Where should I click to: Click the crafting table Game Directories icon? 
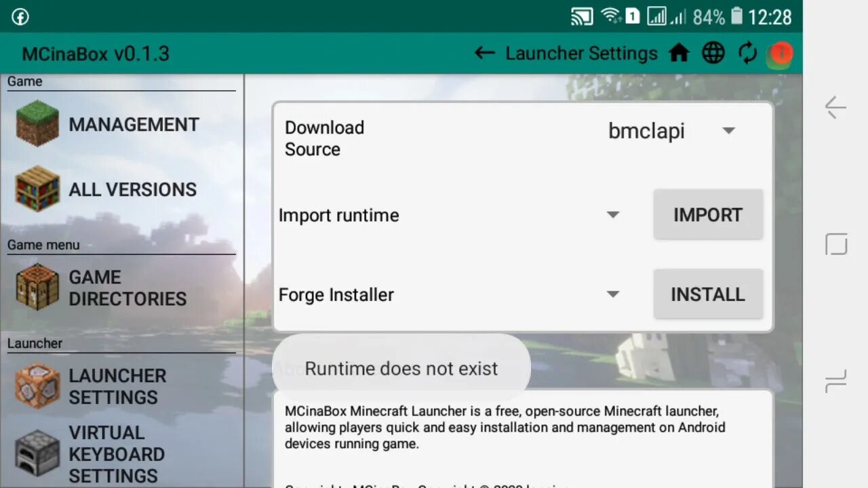click(37, 287)
